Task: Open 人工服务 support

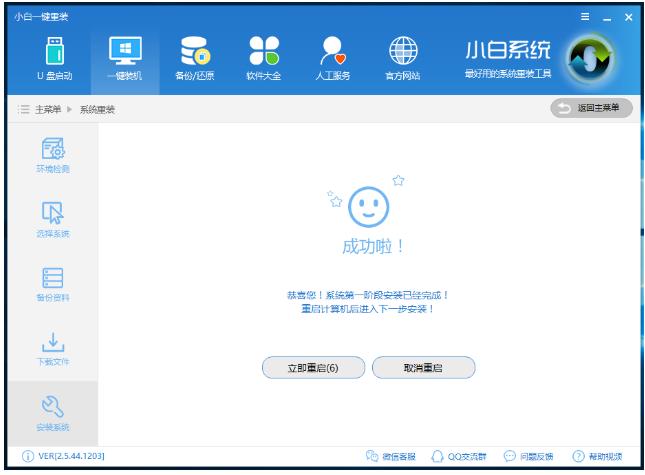Action: pyautogui.click(x=333, y=58)
